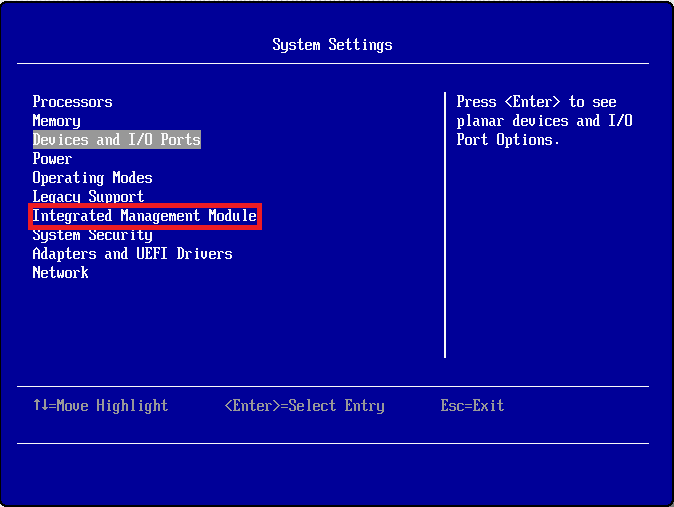Select Integrated Management Module entry
The image size is (674, 507).
click(x=145, y=216)
